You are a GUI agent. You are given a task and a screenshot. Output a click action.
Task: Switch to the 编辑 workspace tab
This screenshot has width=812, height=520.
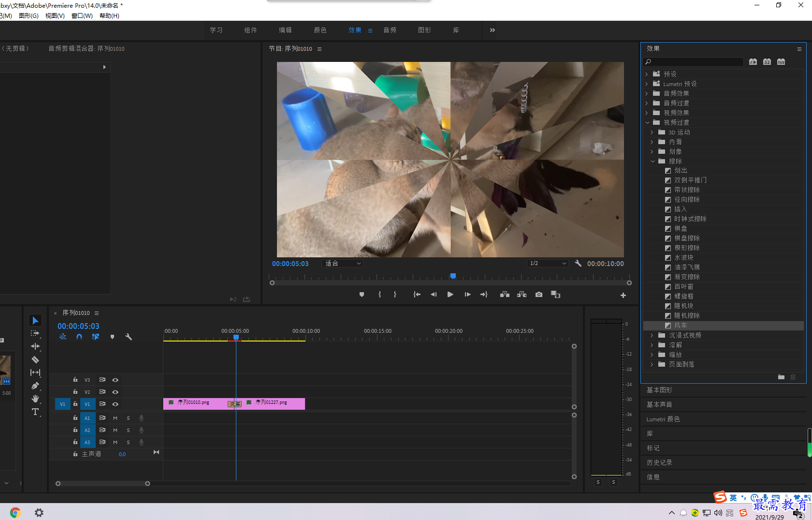[x=285, y=30]
